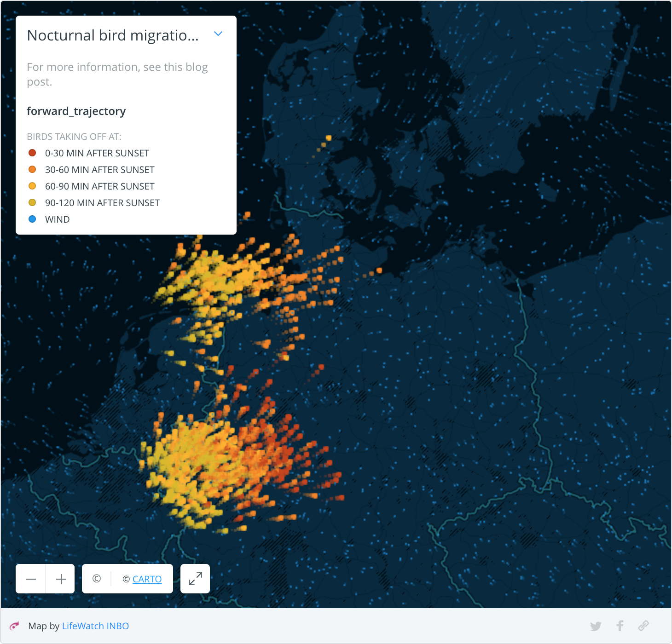
Task: Zoom in the map with plus button
Action: 61,579
